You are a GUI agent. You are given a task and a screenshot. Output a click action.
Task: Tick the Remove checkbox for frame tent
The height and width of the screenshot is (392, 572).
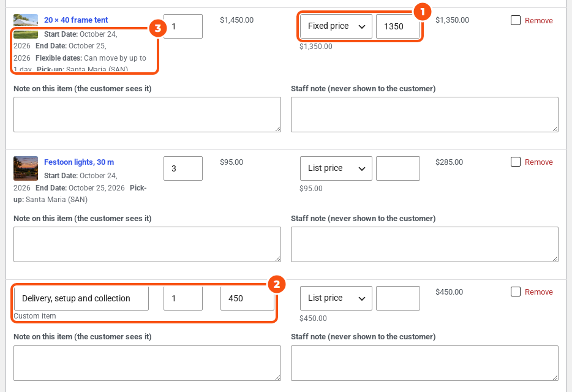(516, 20)
